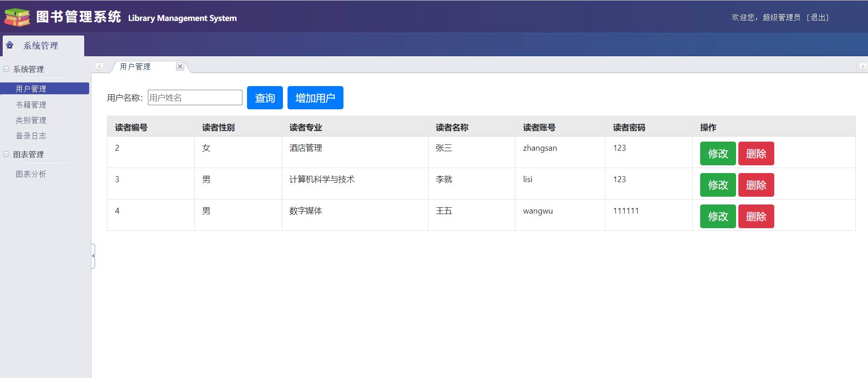
Task: Click 修改 for user 王五
Action: (x=718, y=216)
